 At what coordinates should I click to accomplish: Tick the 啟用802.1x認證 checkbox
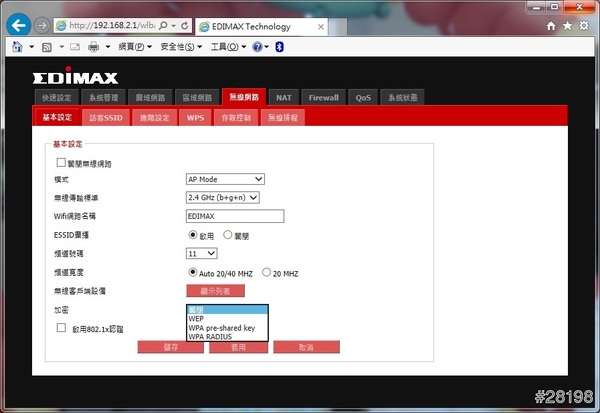(61, 327)
